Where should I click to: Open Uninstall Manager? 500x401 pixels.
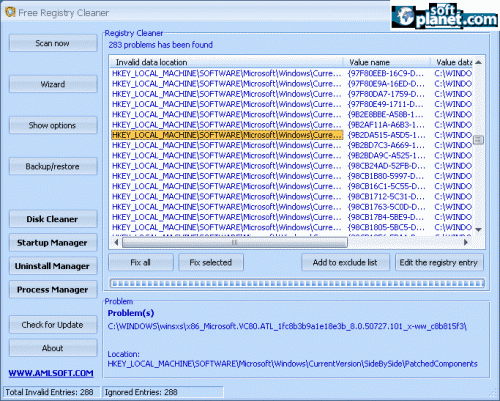pyautogui.click(x=53, y=266)
